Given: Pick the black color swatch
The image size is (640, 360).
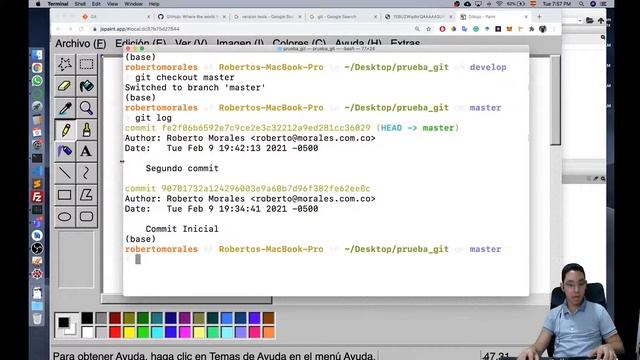Looking at the screenshot, I should [x=87, y=318].
